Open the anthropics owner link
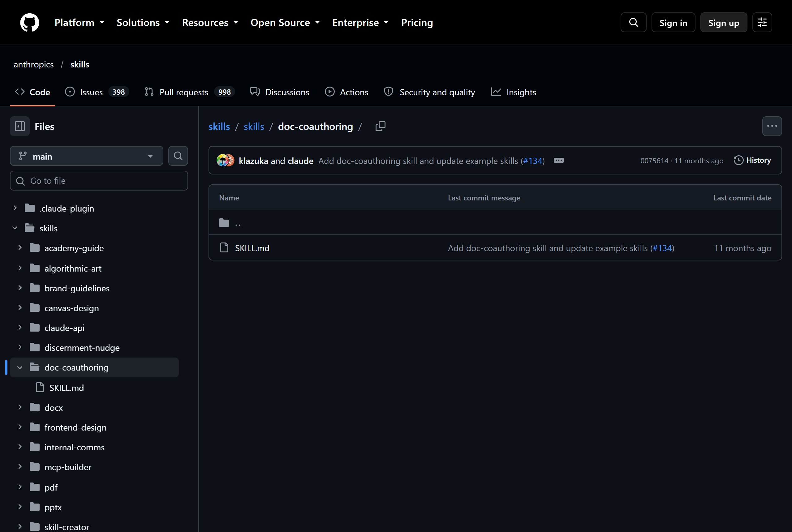792x532 pixels. [x=34, y=64]
